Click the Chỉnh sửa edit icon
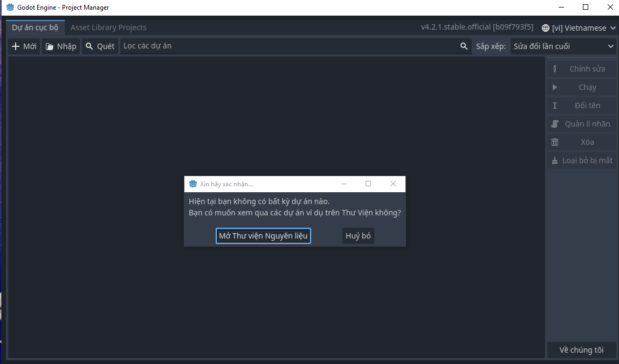The width and height of the screenshot is (619, 364). tap(554, 69)
